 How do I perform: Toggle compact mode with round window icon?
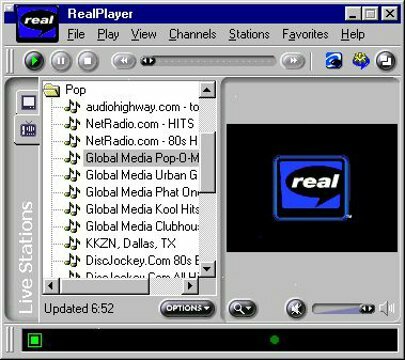(x=386, y=61)
